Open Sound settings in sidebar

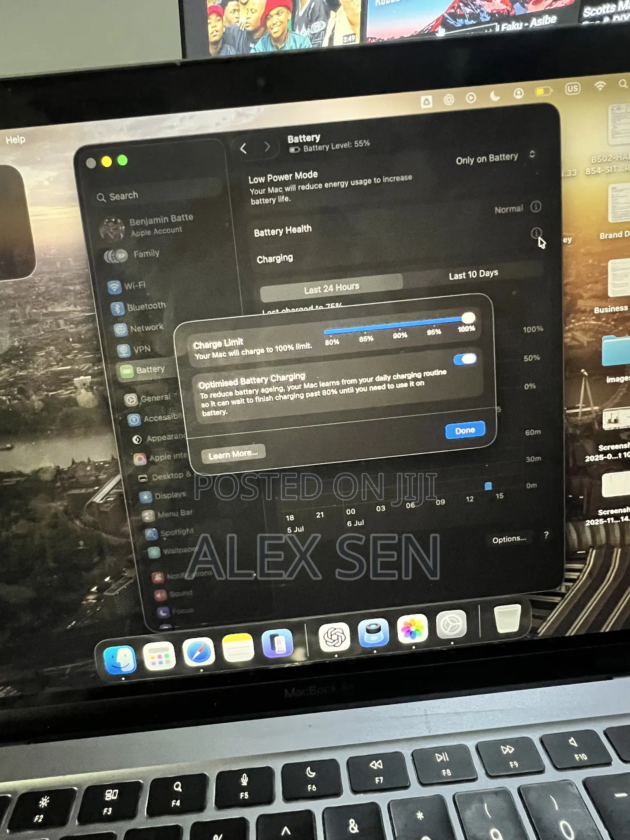click(174, 594)
